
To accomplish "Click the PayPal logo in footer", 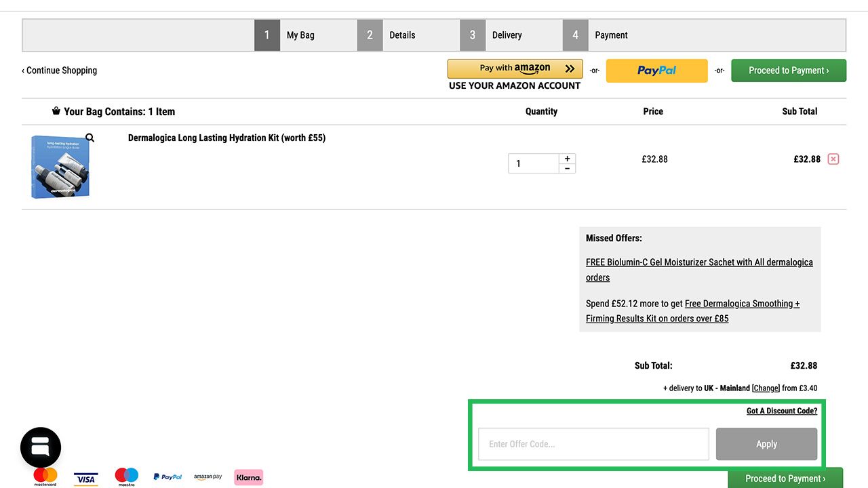I will 167,477.
